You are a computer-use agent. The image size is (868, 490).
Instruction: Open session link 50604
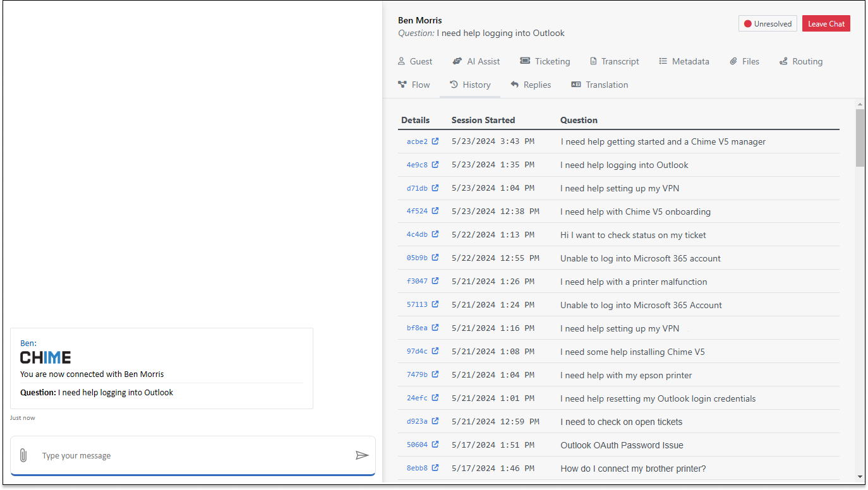click(x=417, y=445)
